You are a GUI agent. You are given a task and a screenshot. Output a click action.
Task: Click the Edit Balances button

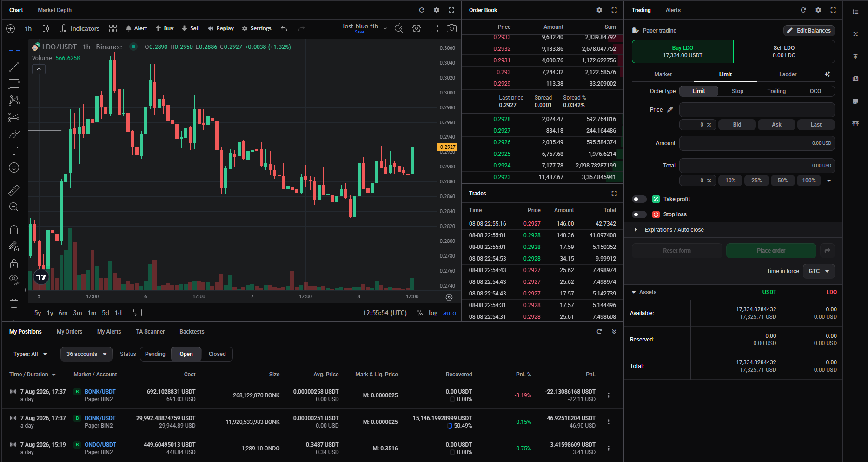point(809,31)
